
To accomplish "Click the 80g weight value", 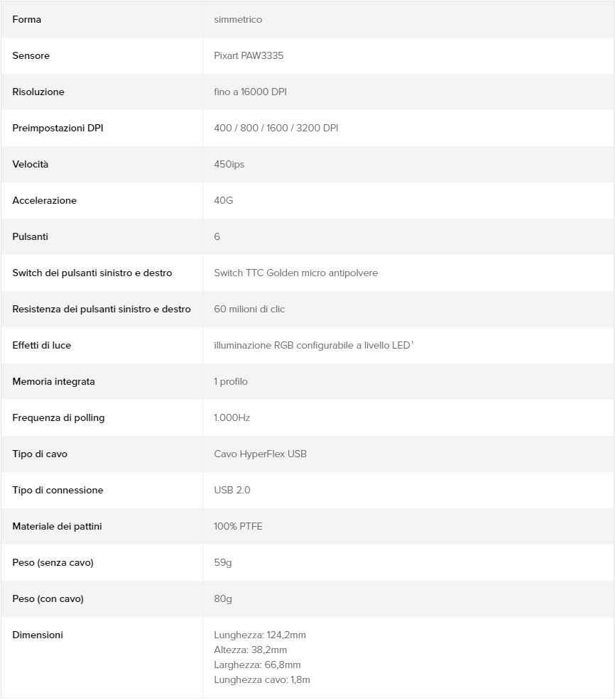I will pos(223,598).
